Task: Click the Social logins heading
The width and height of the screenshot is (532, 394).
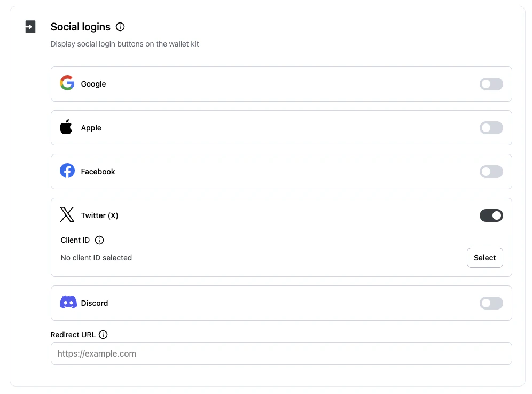Action: (x=80, y=26)
